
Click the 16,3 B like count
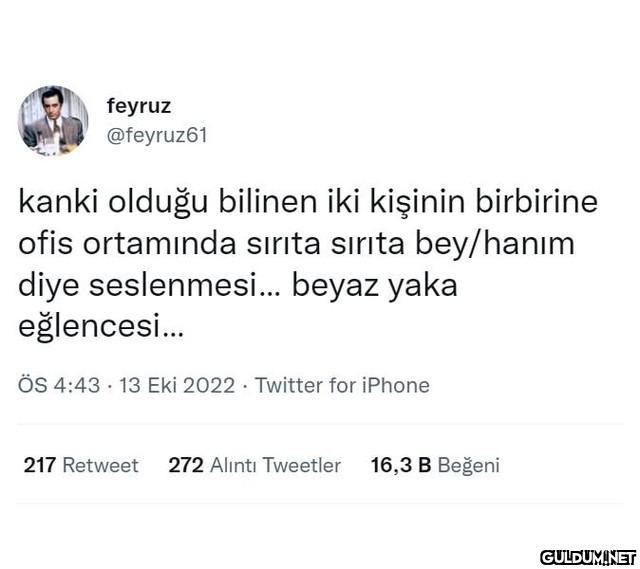pos(401,465)
